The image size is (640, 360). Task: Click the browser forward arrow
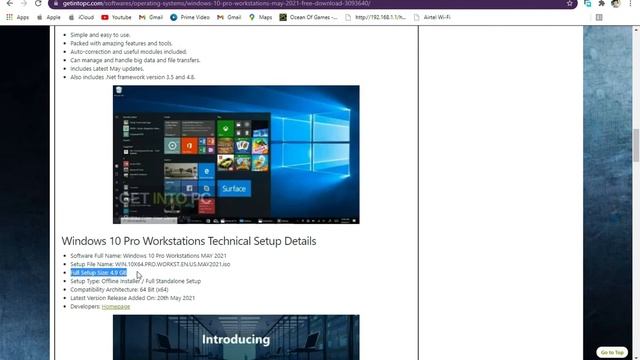point(24,3)
